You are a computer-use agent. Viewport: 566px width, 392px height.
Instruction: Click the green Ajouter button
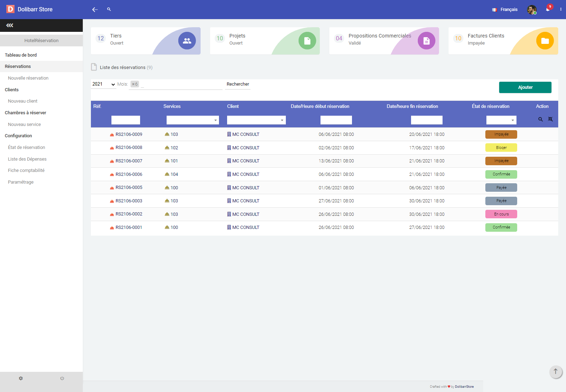(525, 87)
